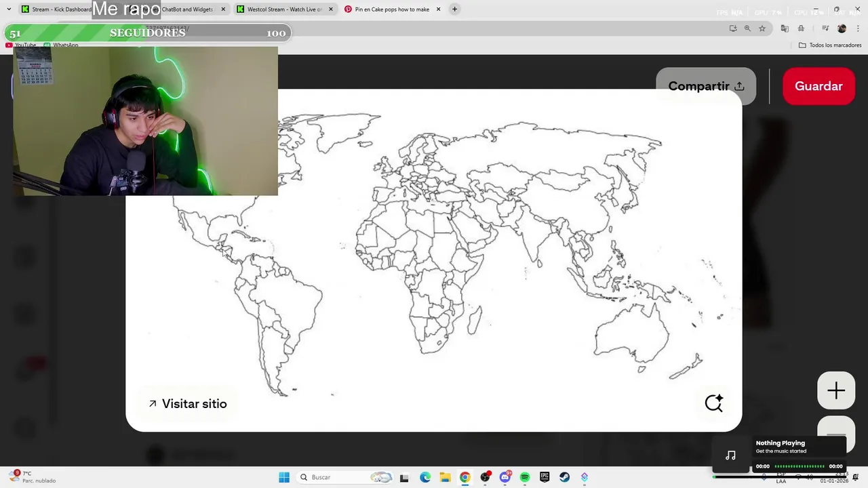Open Discord from the taskbar
The width and height of the screenshot is (868, 488).
point(505,477)
